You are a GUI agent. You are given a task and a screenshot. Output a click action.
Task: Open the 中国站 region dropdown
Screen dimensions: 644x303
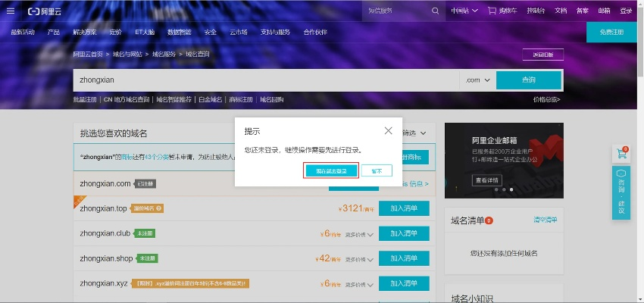tap(464, 11)
